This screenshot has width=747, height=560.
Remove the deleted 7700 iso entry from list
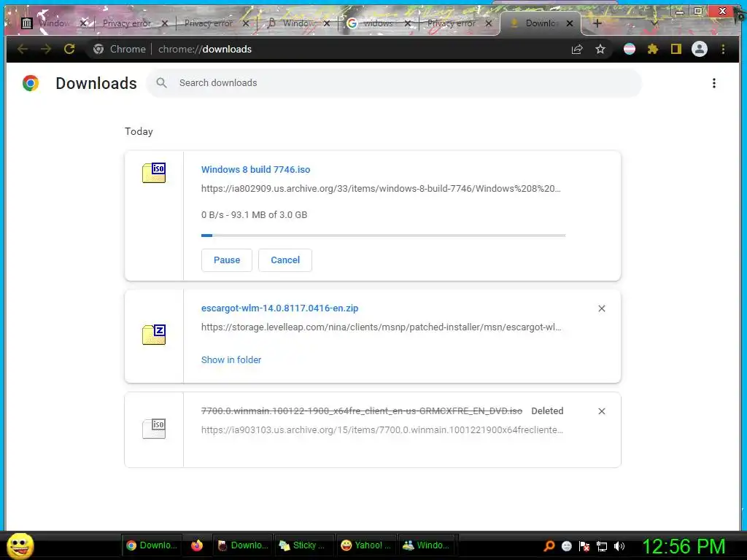coord(602,411)
